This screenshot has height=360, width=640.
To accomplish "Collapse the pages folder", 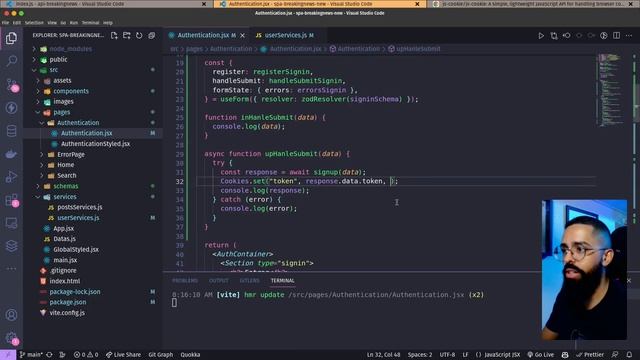I will 62,112.
